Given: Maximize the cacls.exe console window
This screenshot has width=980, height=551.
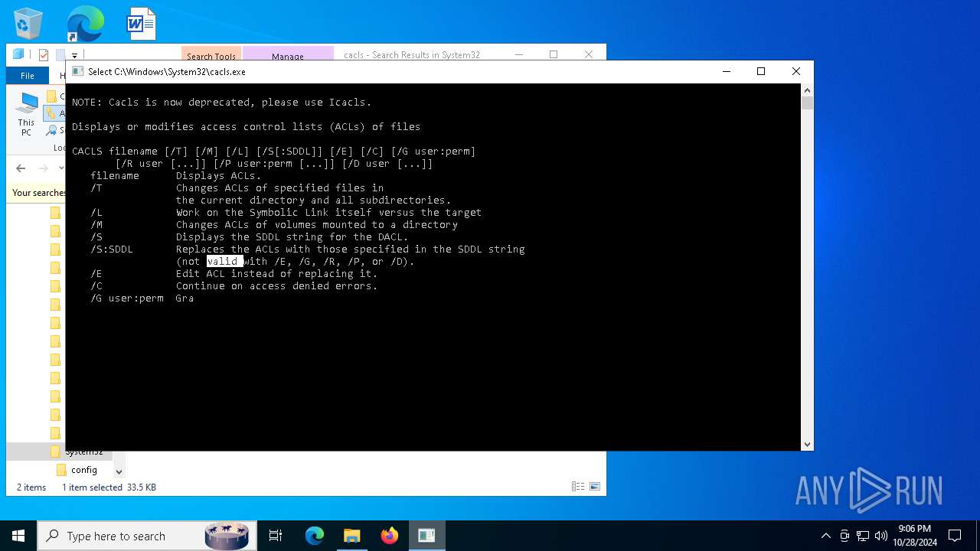Looking at the screenshot, I should point(761,71).
